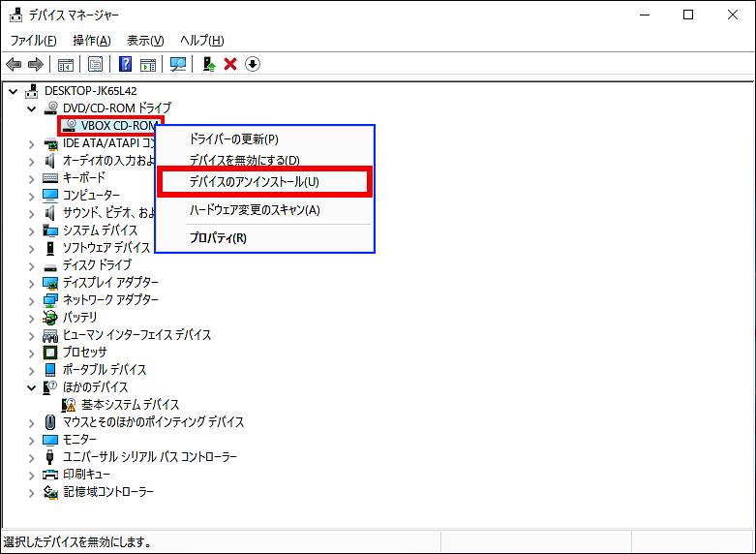
Task: Select システム デバイス row
Action: [x=101, y=231]
